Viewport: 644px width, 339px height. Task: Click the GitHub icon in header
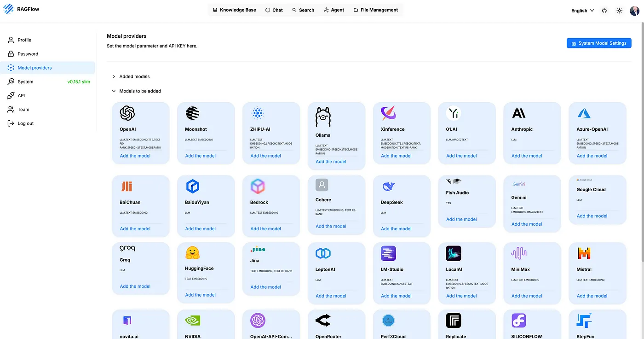click(604, 11)
